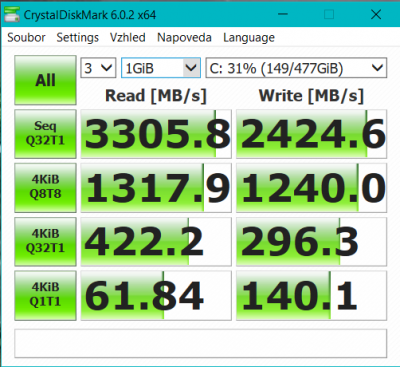Select the sequential read result 3305.8
The height and width of the screenshot is (367, 400).
pos(156,134)
